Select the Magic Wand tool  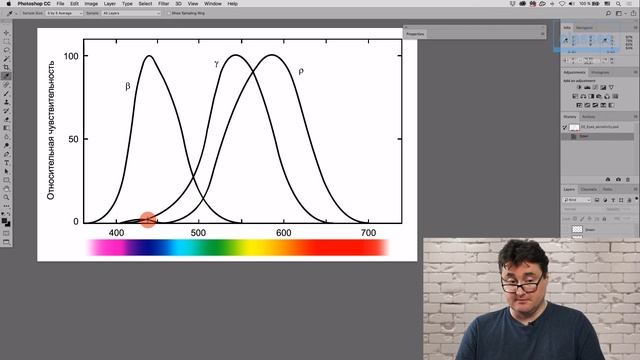coord(6,59)
